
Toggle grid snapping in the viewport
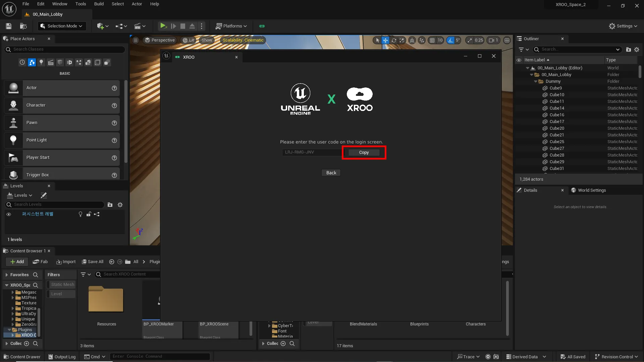click(x=432, y=40)
